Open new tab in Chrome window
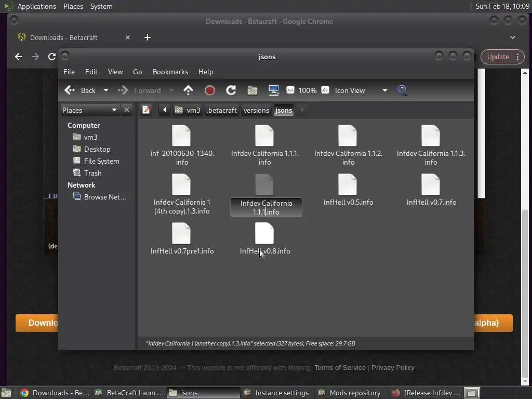The width and height of the screenshot is (532, 399). point(147,37)
